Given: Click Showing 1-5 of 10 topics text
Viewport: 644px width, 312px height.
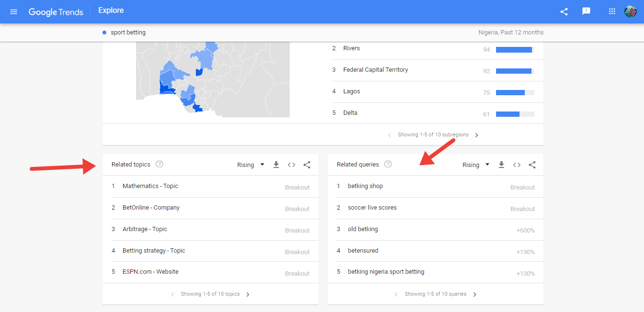Looking at the screenshot, I should tap(210, 294).
